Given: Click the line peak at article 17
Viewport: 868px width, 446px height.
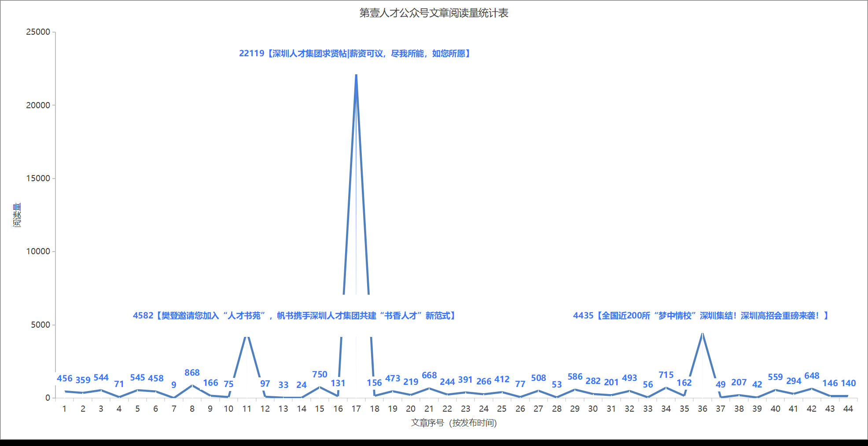Looking at the screenshot, I should click(x=356, y=75).
